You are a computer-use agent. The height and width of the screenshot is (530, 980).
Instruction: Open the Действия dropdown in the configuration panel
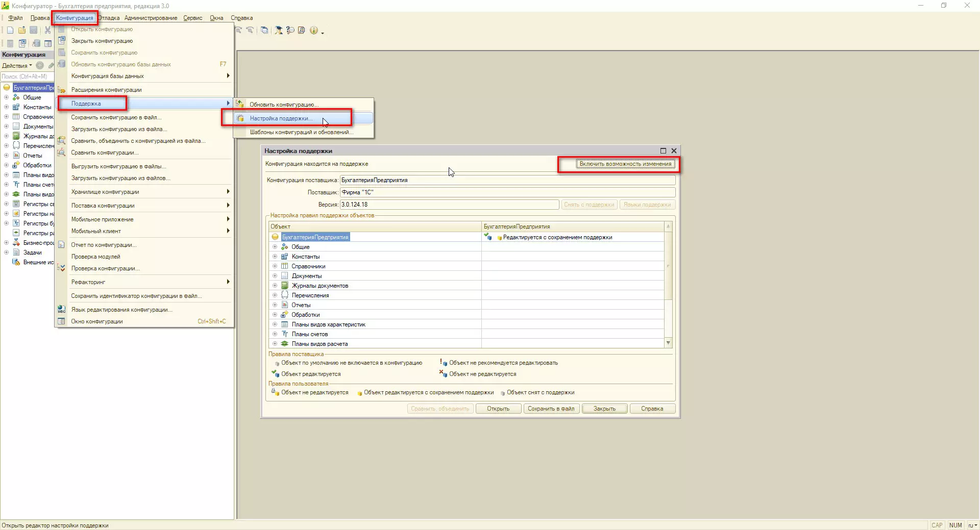pyautogui.click(x=17, y=66)
